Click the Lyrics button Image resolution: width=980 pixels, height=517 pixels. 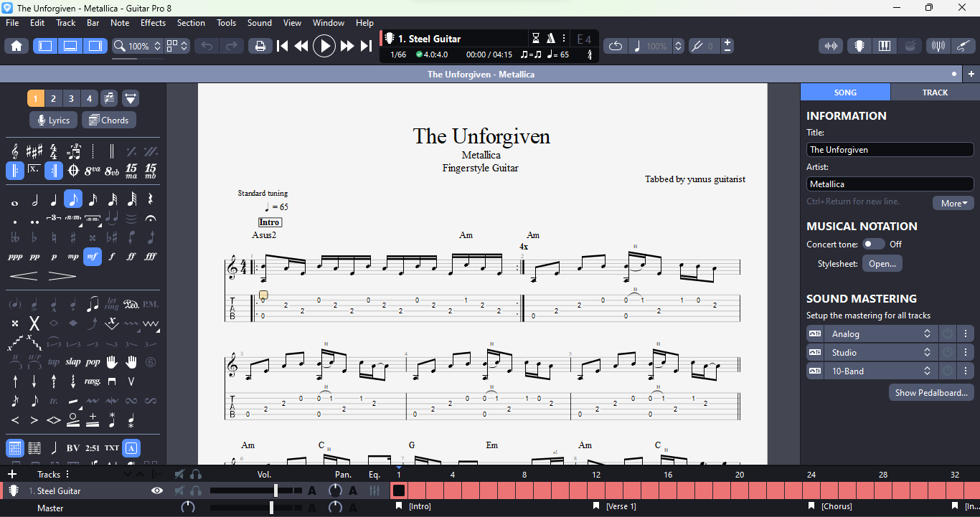(53, 120)
